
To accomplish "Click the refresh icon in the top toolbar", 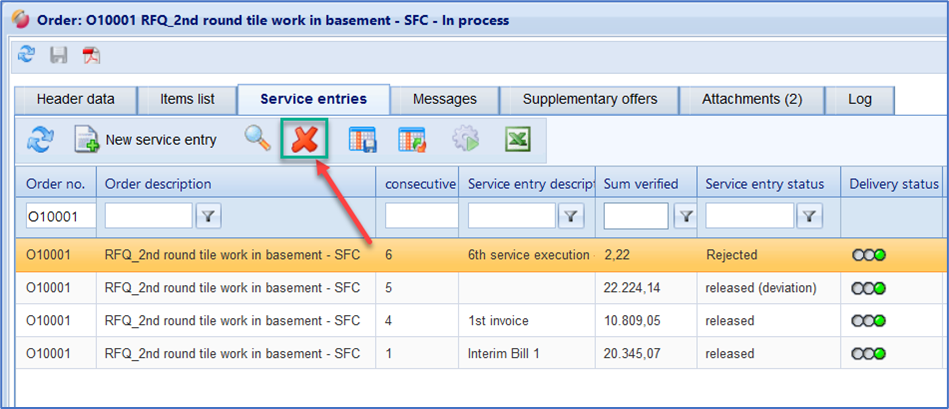I will point(27,55).
